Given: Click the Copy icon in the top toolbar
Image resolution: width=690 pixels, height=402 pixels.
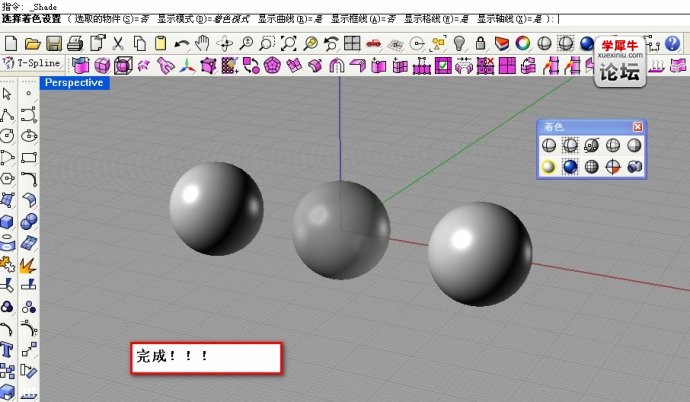Looking at the screenshot, I should coord(139,44).
